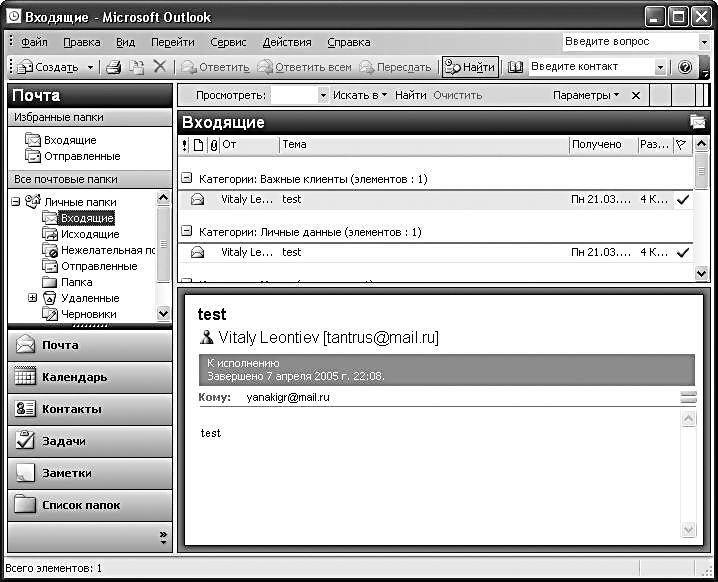Click the Найти button in the toolbar
This screenshot has width=718, height=582.
point(470,67)
